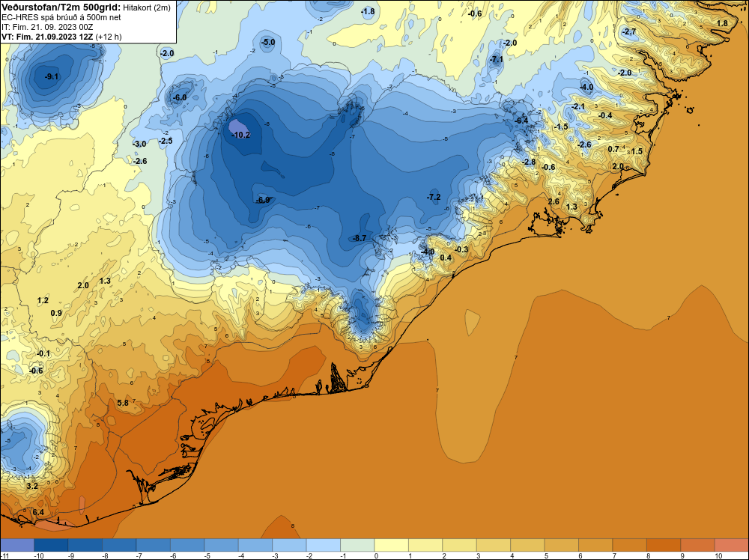Click the 'Hitakort (2m)' subtitle text
This screenshot has width=749, height=560.
pos(147,7)
